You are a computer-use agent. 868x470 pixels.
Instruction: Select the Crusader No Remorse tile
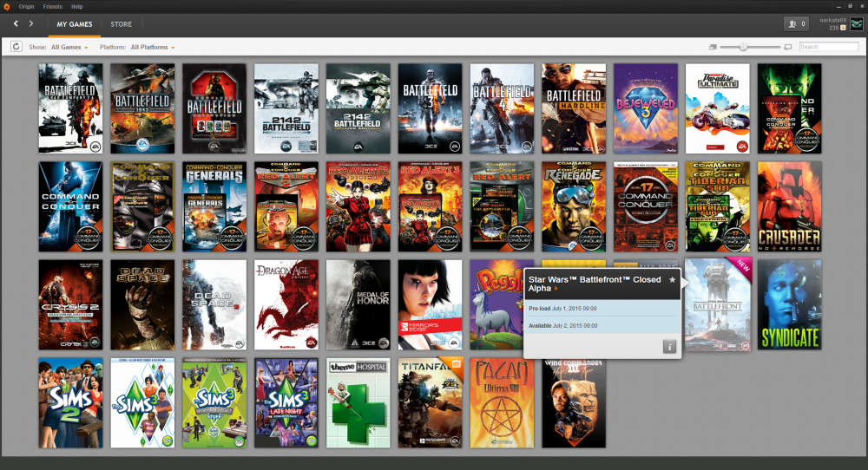[790, 206]
